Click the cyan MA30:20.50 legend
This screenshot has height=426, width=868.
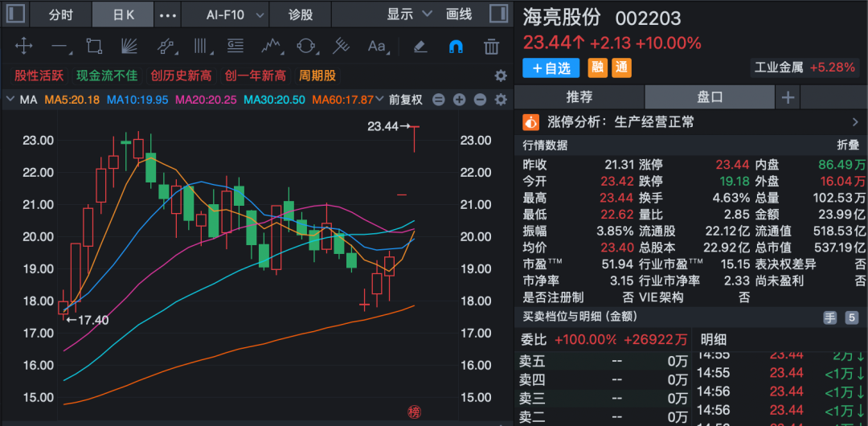tap(275, 100)
